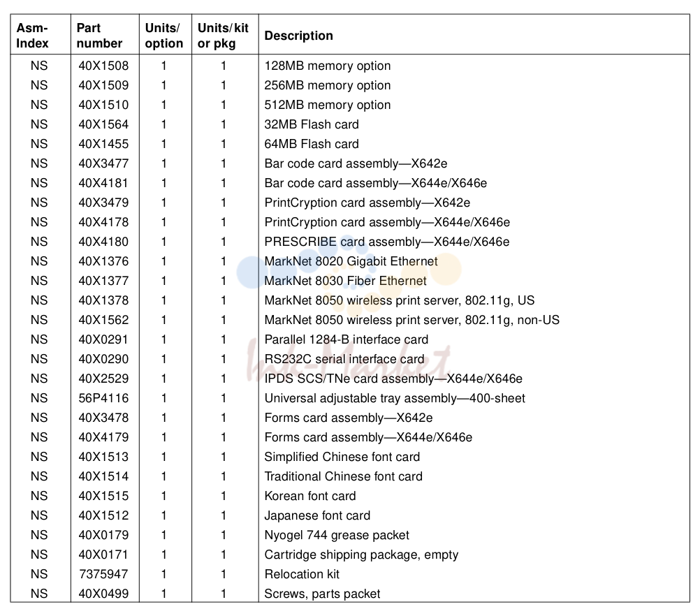This screenshot has width=700, height=616.
Task: Click the Part number column header
Action: (100, 36)
